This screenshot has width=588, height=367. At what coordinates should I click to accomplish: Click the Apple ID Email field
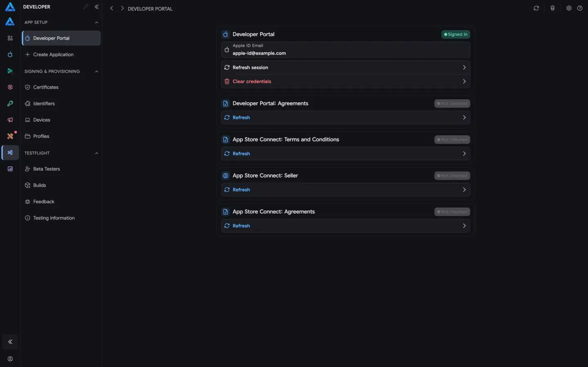point(345,49)
